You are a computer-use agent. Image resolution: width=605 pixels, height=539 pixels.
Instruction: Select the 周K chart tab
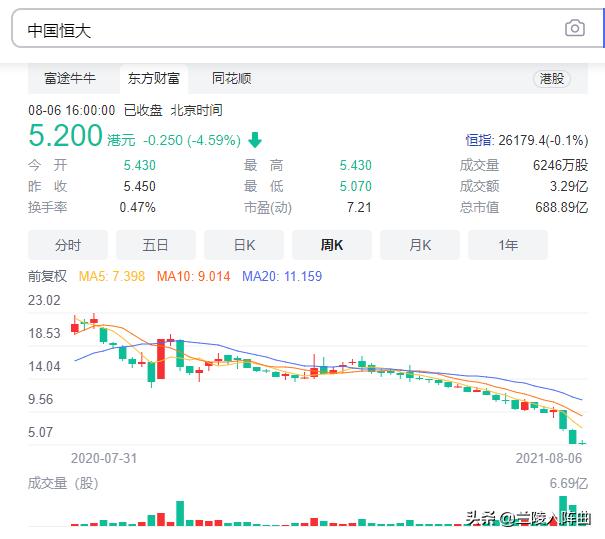point(332,245)
